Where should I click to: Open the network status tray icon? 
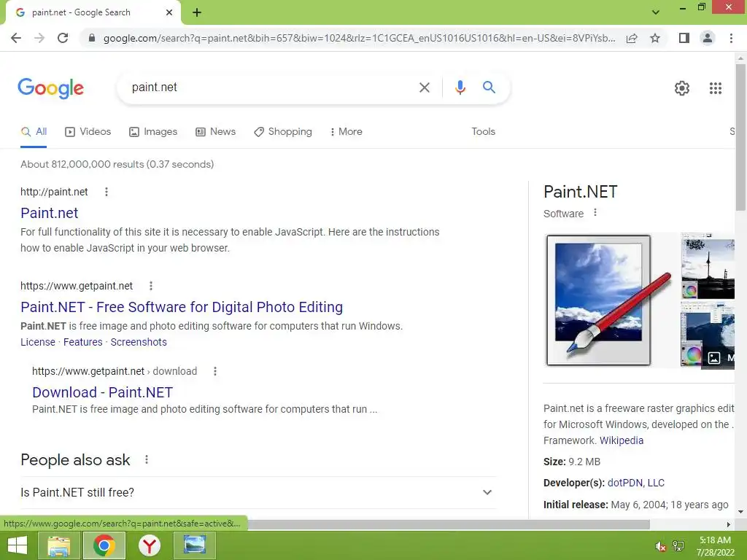[x=678, y=546]
